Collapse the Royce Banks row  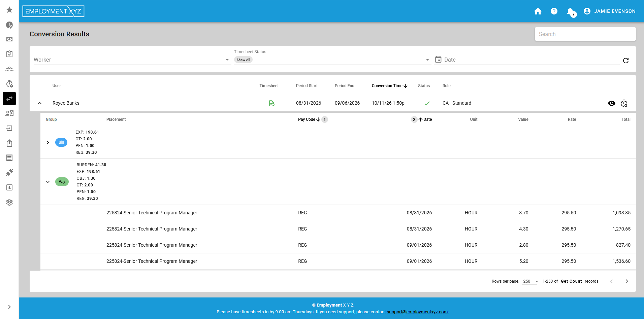(40, 103)
